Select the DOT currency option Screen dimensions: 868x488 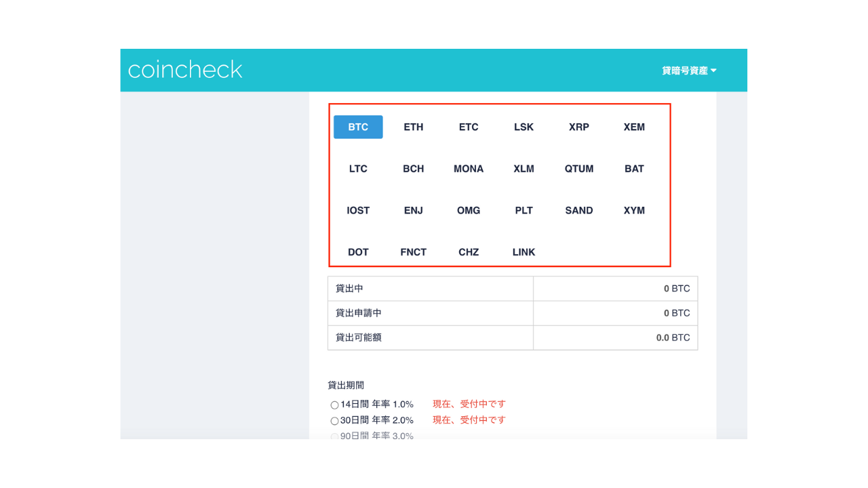[x=358, y=252]
